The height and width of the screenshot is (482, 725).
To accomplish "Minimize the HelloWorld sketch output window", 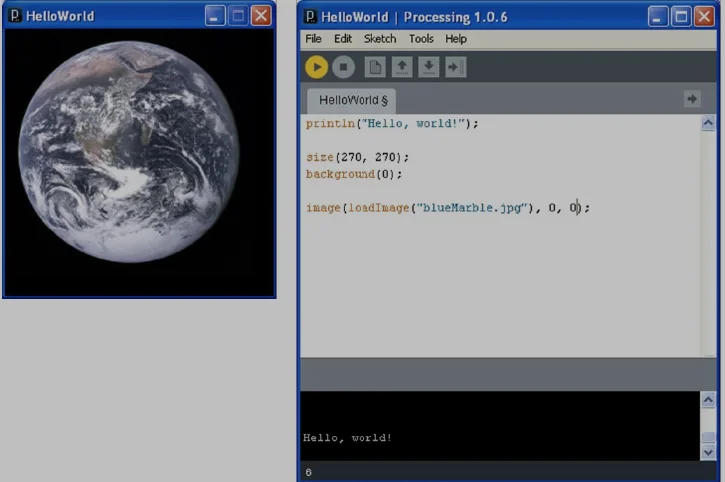I will tap(215, 16).
